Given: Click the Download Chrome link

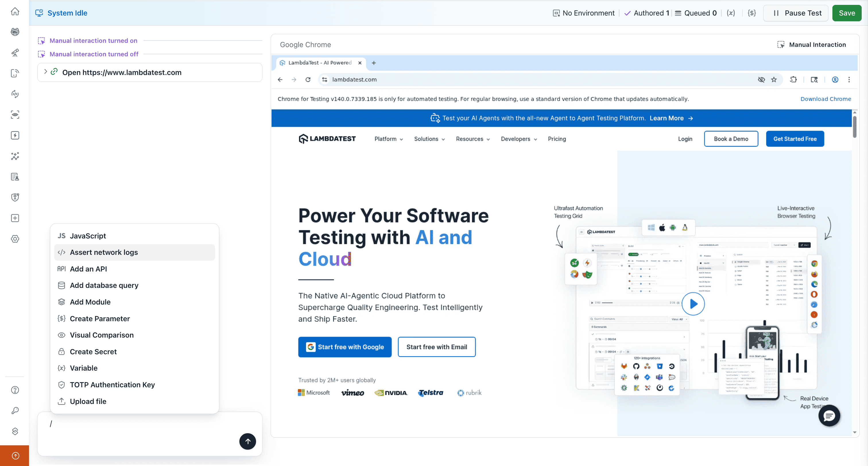Looking at the screenshot, I should click(x=826, y=99).
